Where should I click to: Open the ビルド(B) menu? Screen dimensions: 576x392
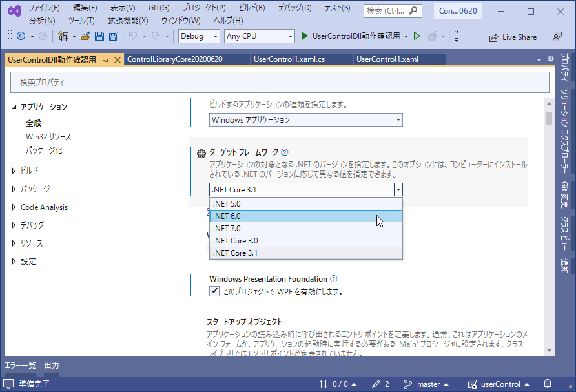pyautogui.click(x=252, y=8)
